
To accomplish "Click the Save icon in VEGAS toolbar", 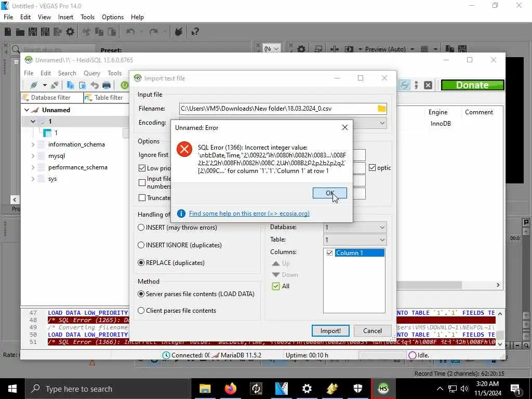I will click(33, 32).
